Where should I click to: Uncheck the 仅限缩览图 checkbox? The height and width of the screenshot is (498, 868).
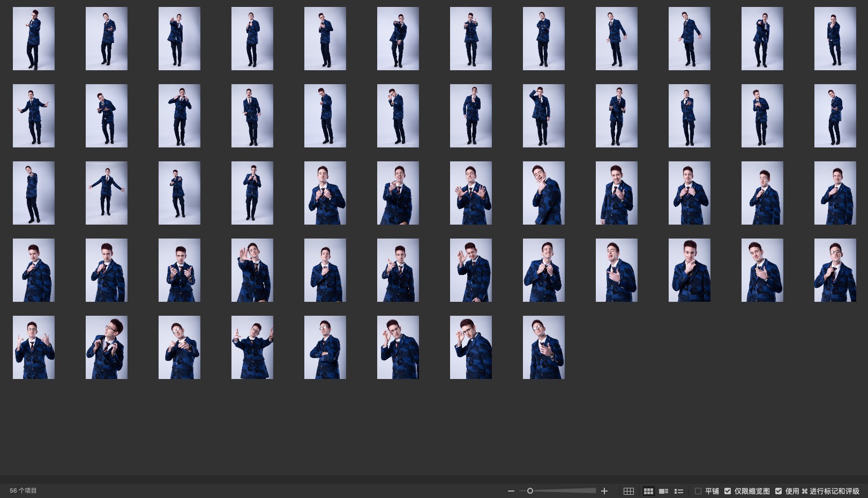click(x=728, y=491)
